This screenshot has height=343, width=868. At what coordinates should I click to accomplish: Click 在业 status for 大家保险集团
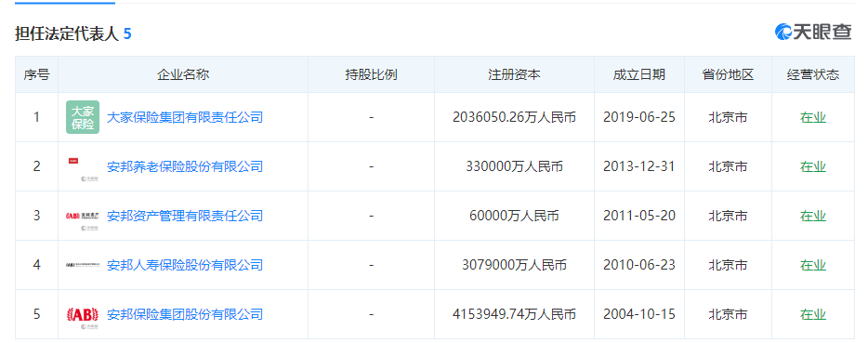pyautogui.click(x=813, y=117)
